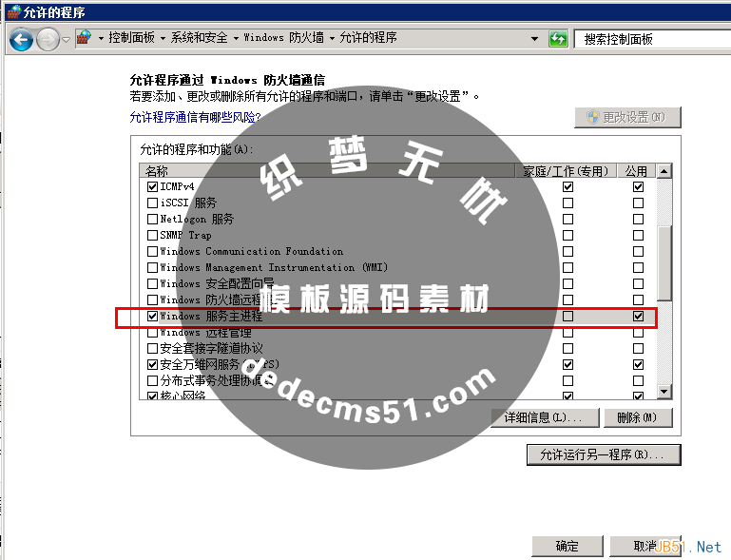The image size is (731, 560).
Task: Toggle the Windows 安全配置向导 name checkbox
Action: [152, 283]
